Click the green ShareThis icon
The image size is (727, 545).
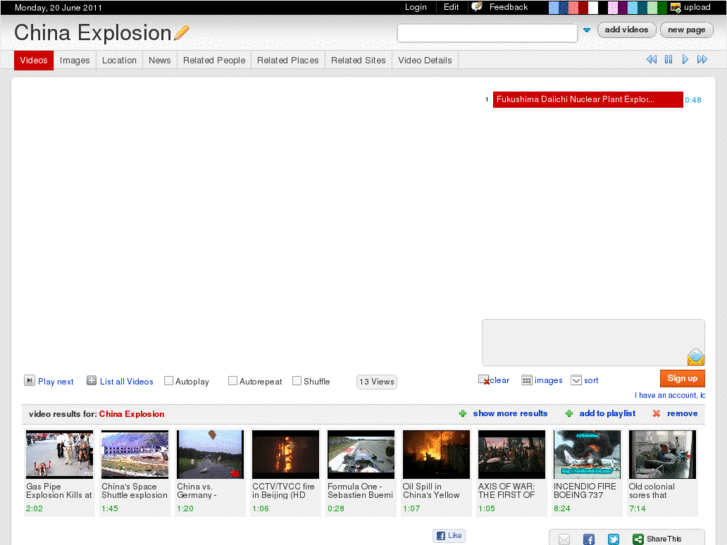click(638, 539)
